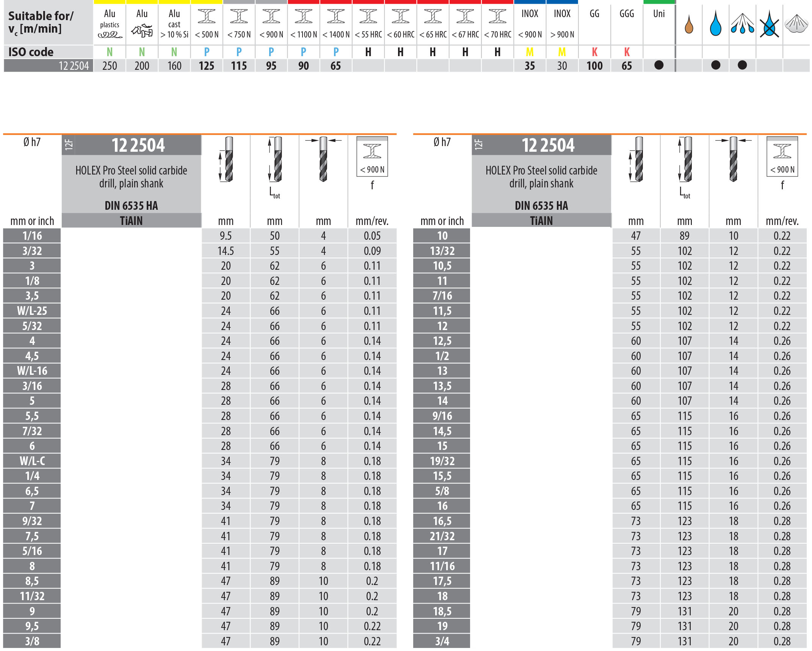Select the steel beam icon above < 70 HRC
Image resolution: width=812 pixels, height=651 pixels.
point(497,16)
